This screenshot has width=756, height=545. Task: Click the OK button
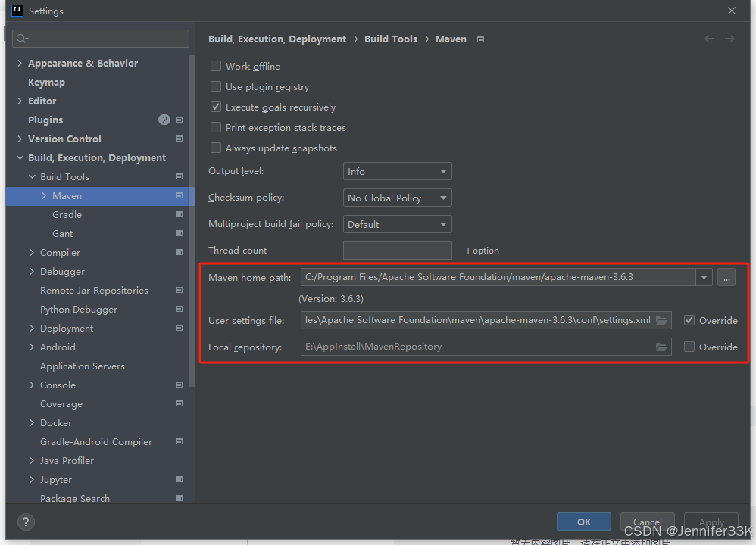[x=584, y=522]
